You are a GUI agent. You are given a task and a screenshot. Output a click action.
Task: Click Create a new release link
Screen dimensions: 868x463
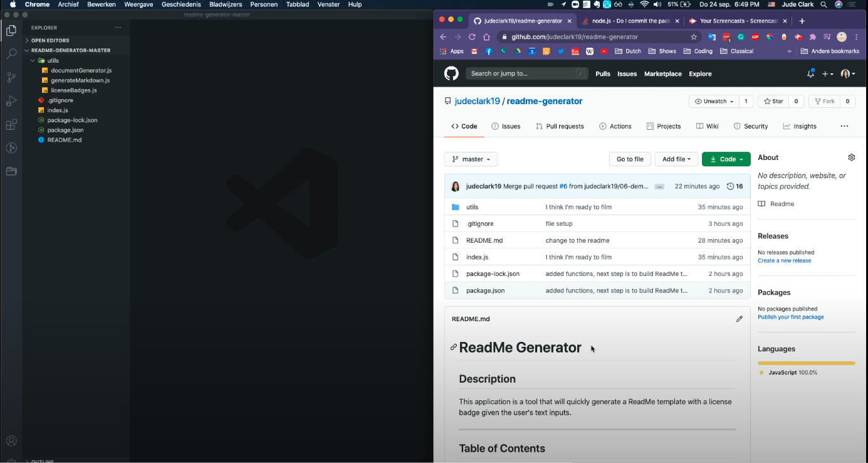click(x=784, y=260)
